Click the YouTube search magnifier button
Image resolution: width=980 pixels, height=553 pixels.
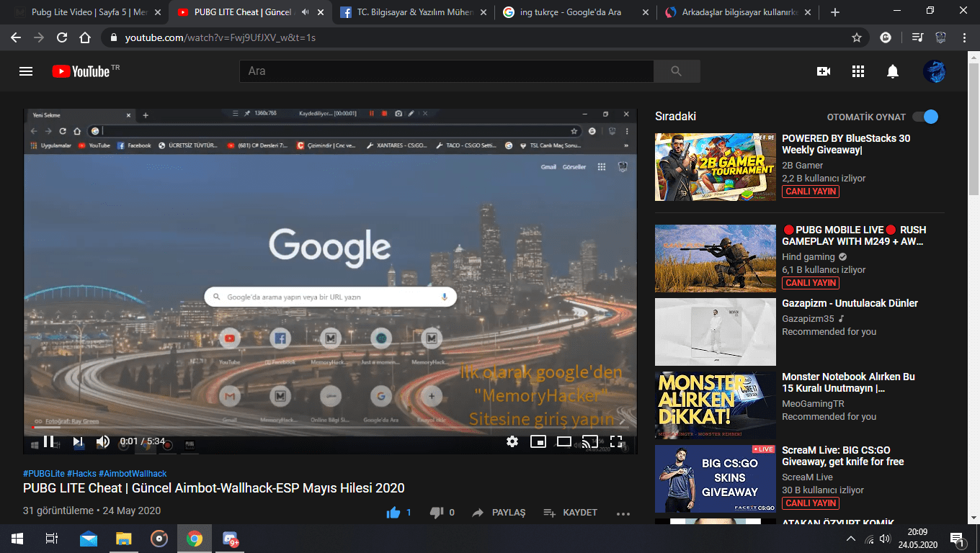pyautogui.click(x=676, y=71)
